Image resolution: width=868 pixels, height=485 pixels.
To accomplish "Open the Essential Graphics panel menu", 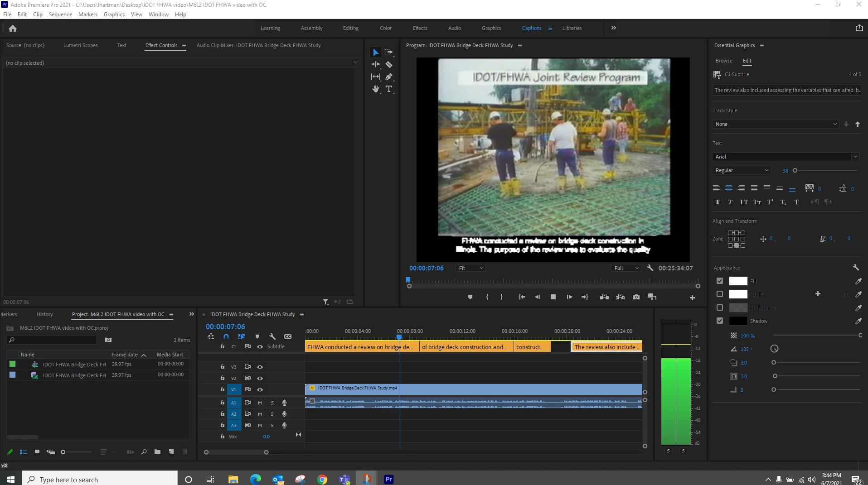I will (x=762, y=46).
